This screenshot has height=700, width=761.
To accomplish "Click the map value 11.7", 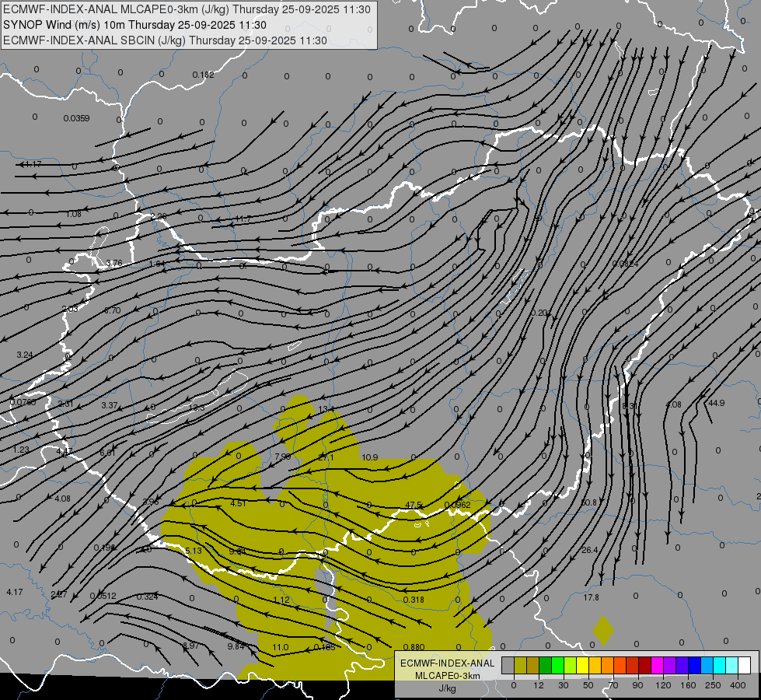I will [243, 219].
